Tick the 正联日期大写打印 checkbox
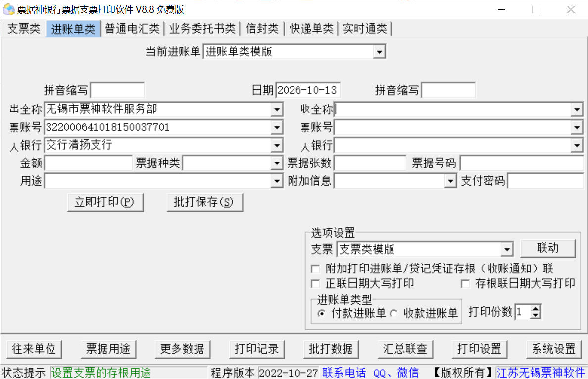 click(x=316, y=284)
